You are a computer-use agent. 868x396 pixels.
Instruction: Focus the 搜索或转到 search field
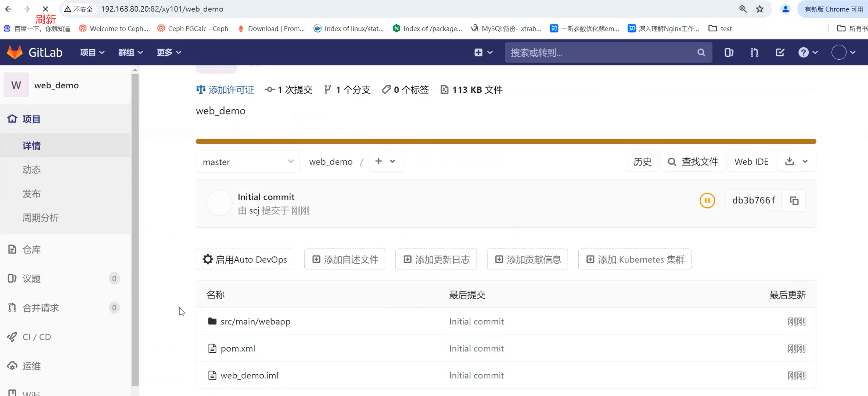tap(600, 53)
